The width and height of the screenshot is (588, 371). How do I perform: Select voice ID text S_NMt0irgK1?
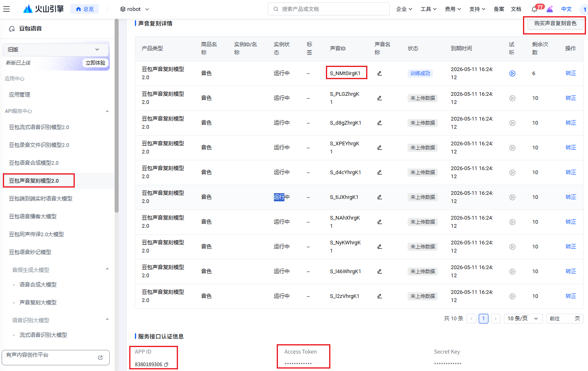tap(345, 73)
